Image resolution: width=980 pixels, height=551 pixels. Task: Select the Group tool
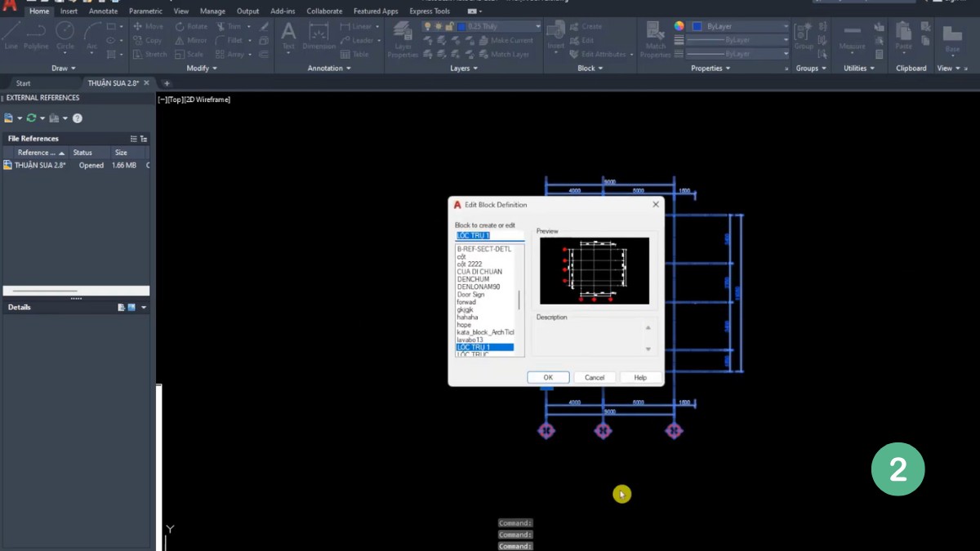[x=804, y=36]
